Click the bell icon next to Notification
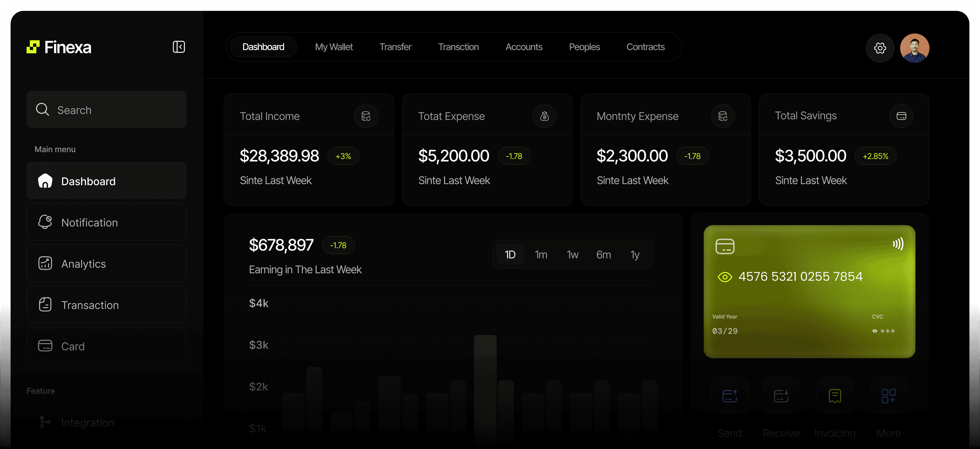The image size is (980, 449). tap(45, 222)
